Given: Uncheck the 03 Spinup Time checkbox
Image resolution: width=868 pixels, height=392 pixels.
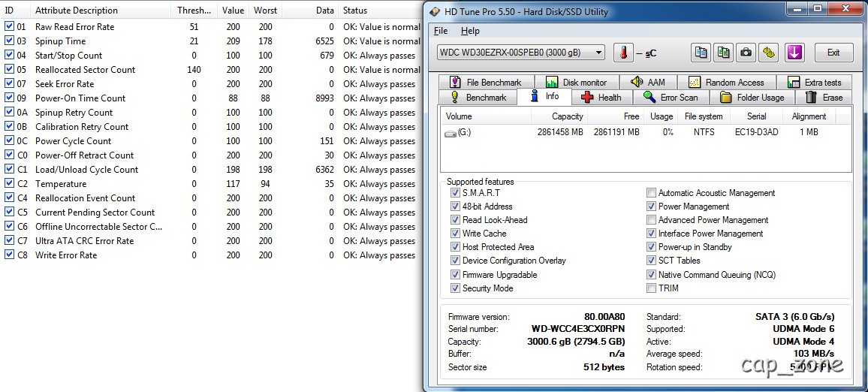Looking at the screenshot, I should click(9, 41).
